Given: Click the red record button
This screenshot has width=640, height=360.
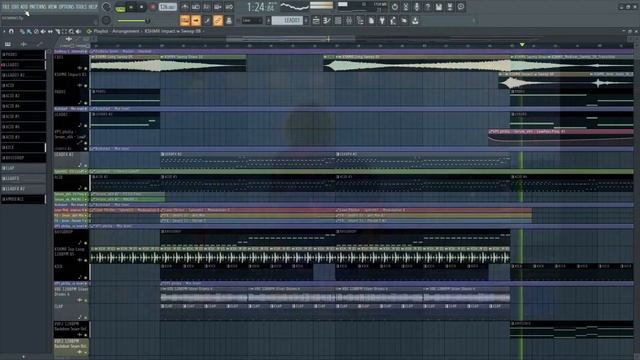Looking at the screenshot, I should (x=152, y=7).
